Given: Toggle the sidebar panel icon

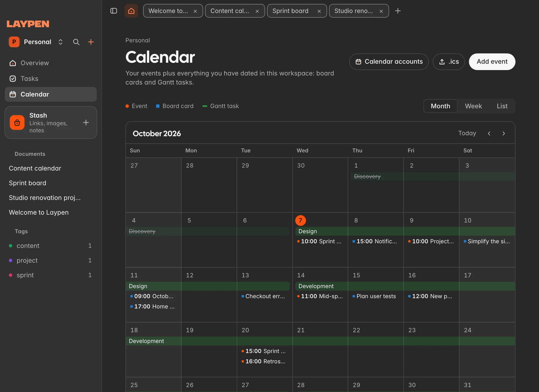Looking at the screenshot, I should coord(114,11).
